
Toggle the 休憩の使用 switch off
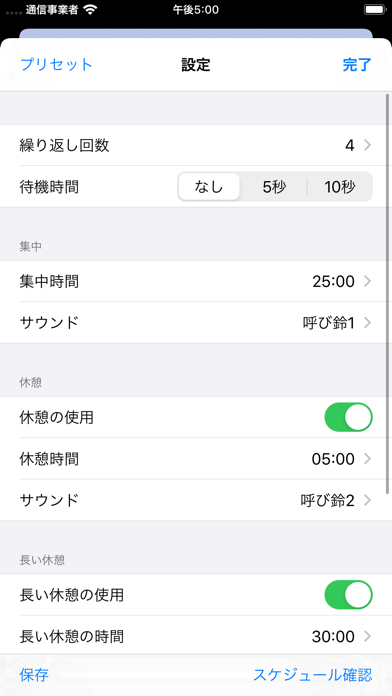tap(348, 417)
